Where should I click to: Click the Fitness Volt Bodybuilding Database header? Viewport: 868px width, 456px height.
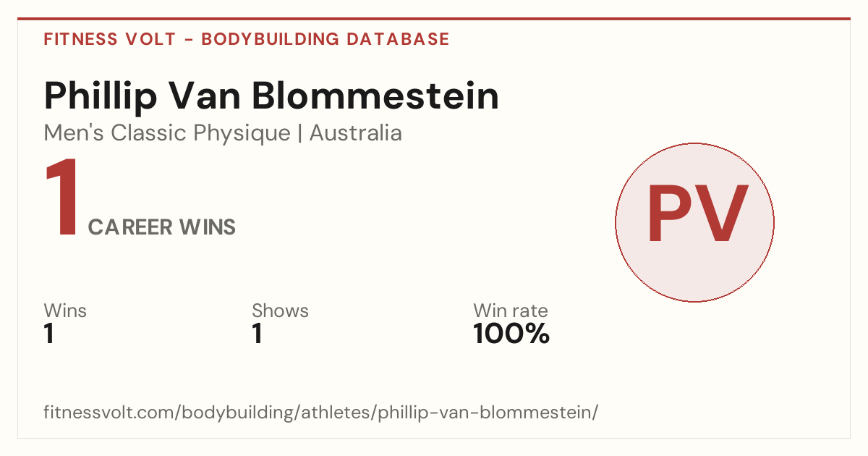coord(247,39)
